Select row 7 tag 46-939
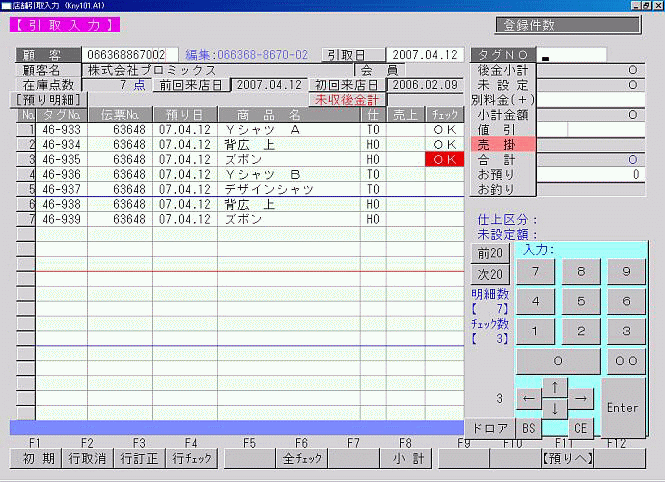This screenshot has width=665, height=482. (x=61, y=219)
